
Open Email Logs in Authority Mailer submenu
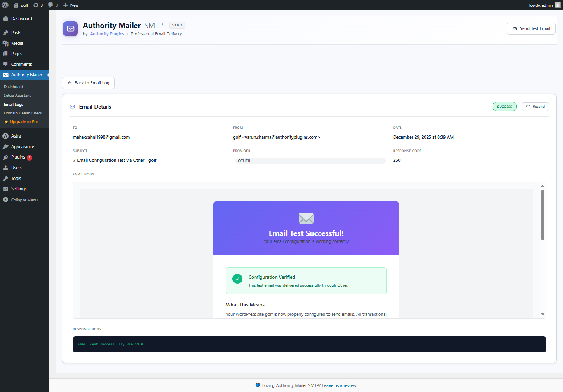pos(13,104)
